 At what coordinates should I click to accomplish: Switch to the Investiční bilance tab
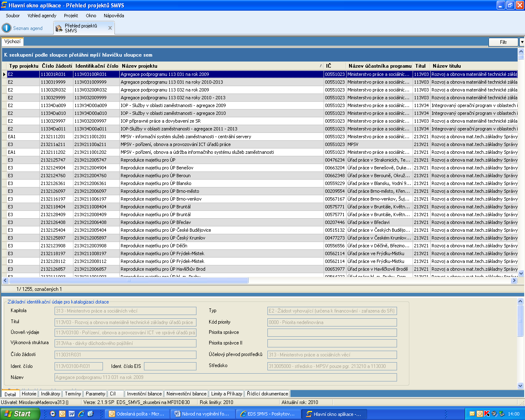pyautogui.click(x=144, y=394)
